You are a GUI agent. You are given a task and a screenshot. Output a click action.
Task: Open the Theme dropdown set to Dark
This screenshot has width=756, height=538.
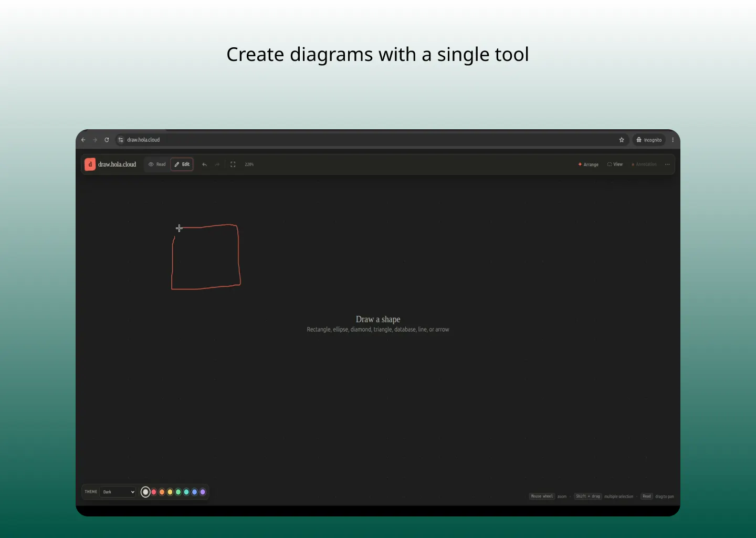(x=118, y=492)
